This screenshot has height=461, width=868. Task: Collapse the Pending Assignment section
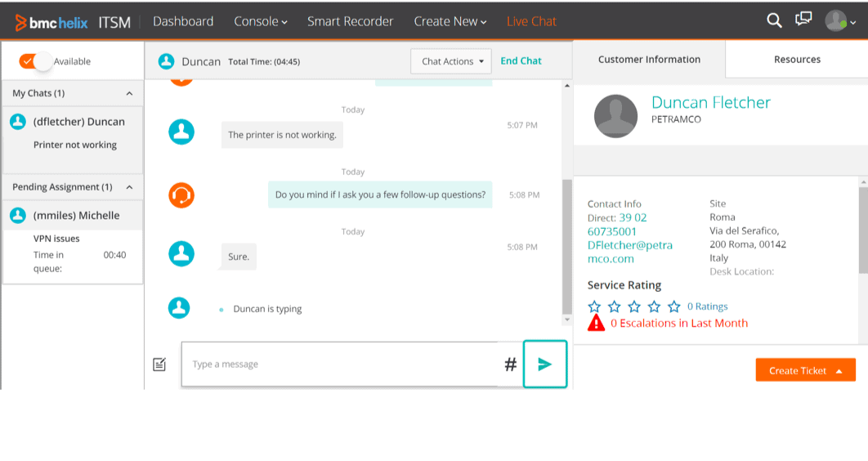click(x=129, y=187)
